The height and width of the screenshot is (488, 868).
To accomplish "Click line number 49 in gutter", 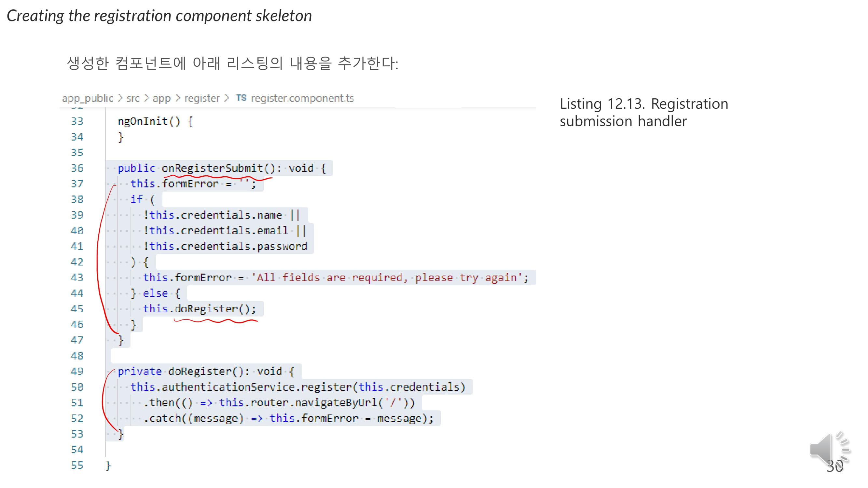I will point(77,371).
